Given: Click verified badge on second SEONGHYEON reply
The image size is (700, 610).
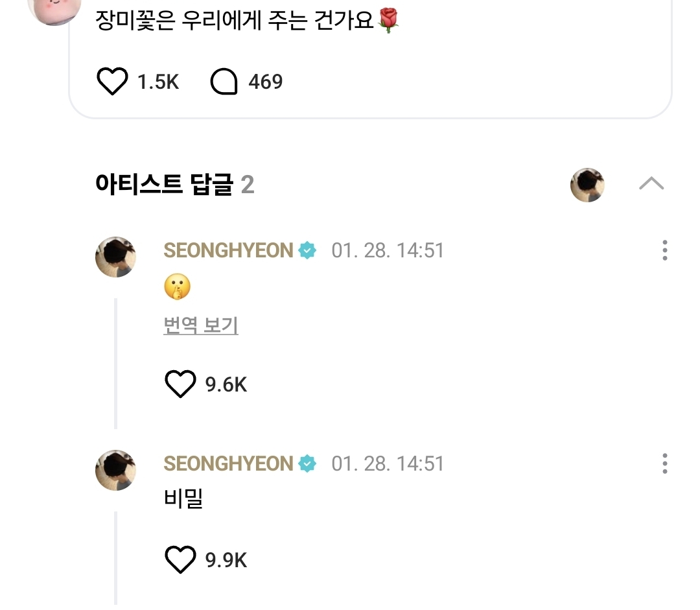Looking at the screenshot, I should [307, 463].
